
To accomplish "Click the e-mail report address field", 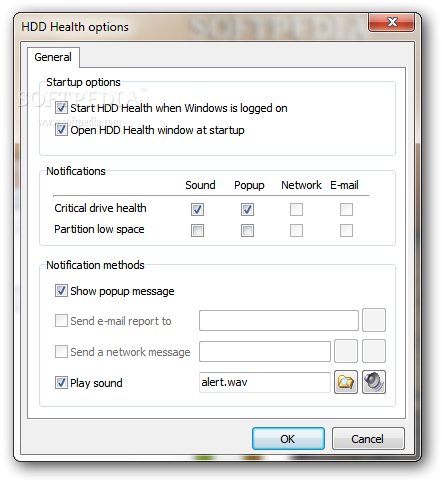I will pyautogui.click(x=279, y=321).
